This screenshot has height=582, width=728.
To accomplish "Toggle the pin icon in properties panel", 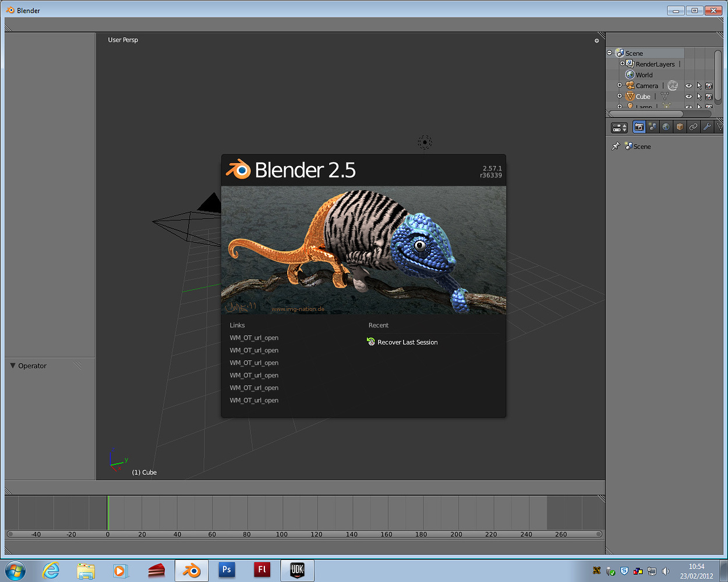I will point(616,146).
